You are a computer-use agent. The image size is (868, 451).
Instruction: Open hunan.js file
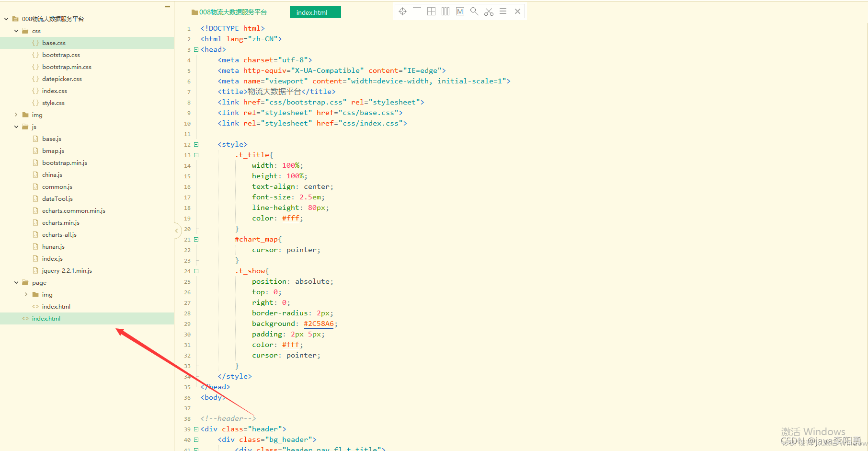click(53, 247)
